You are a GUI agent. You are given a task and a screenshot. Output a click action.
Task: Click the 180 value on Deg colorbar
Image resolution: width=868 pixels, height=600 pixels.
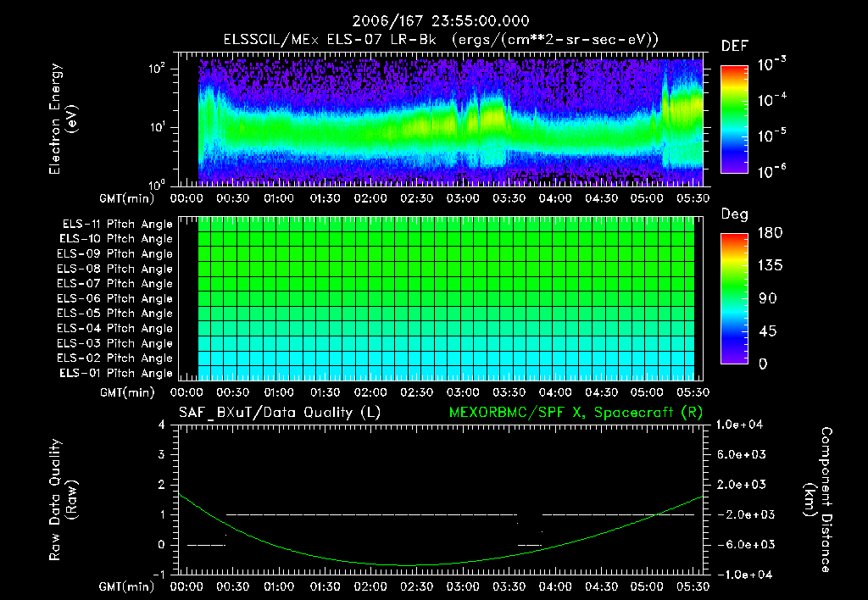(x=770, y=233)
